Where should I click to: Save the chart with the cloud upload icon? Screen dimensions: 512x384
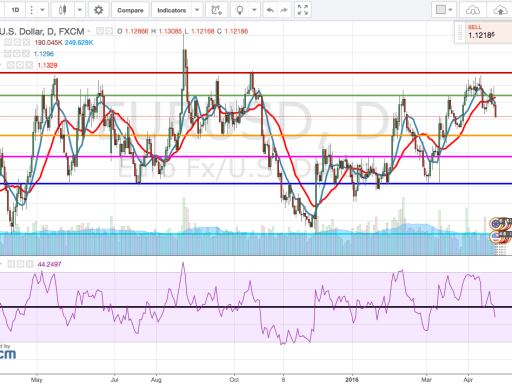pyautogui.click(x=500, y=10)
